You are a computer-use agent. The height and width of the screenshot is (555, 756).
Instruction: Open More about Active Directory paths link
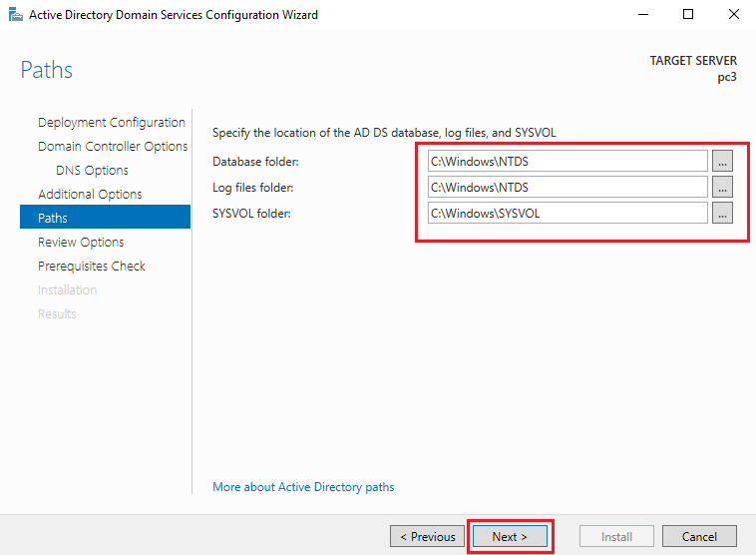303,487
